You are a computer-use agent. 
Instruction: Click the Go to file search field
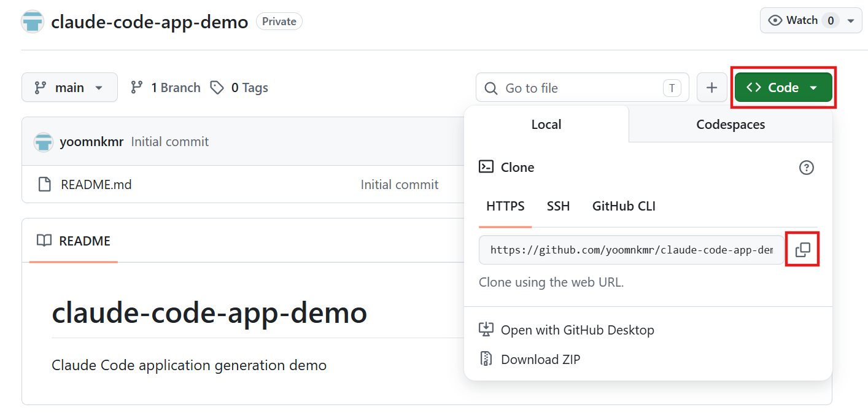point(582,88)
